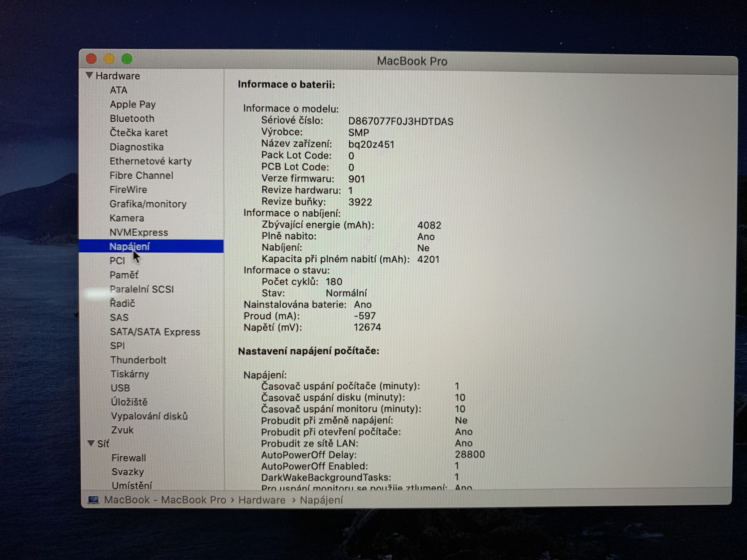This screenshot has height=560, width=747.
Task: Click Hardware in the bottom path bar
Action: click(x=262, y=500)
